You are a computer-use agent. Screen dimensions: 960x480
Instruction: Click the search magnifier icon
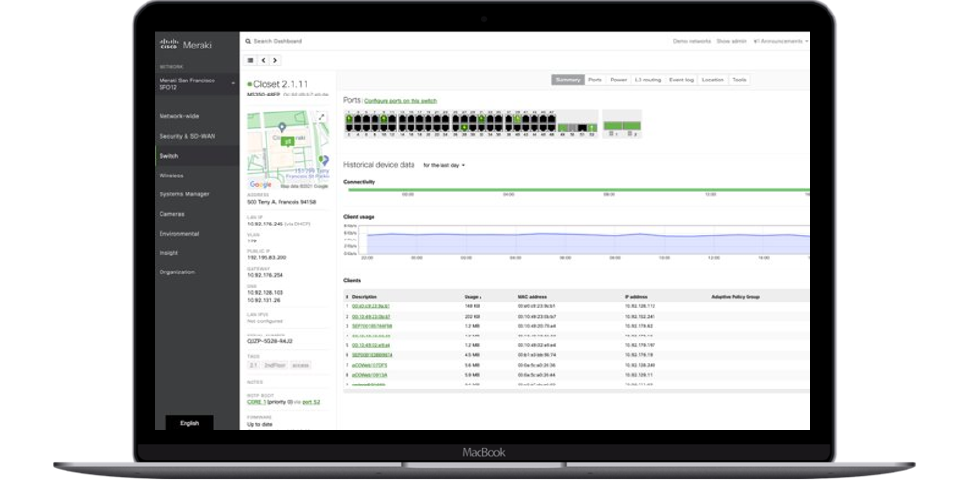click(x=249, y=41)
